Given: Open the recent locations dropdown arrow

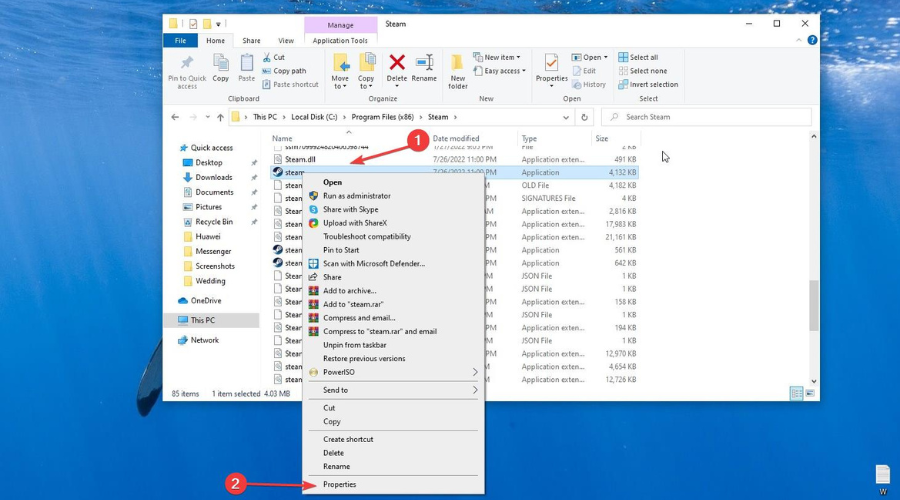Looking at the screenshot, I should (x=207, y=117).
